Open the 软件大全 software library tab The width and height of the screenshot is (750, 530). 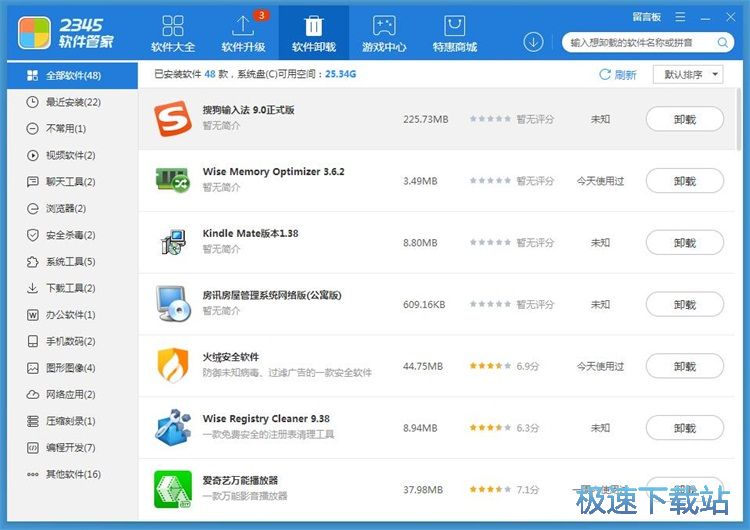pyautogui.click(x=173, y=33)
